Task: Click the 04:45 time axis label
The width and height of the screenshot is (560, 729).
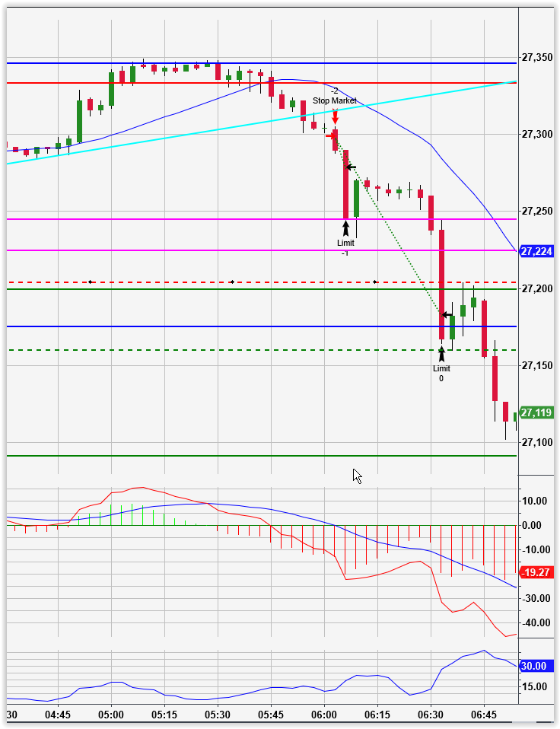Action: click(58, 714)
